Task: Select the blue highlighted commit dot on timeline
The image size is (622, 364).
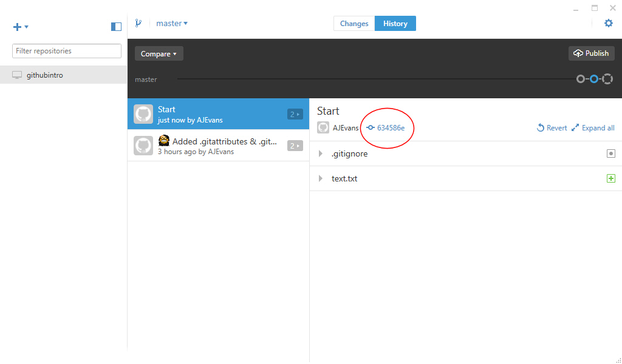Action: [x=594, y=79]
